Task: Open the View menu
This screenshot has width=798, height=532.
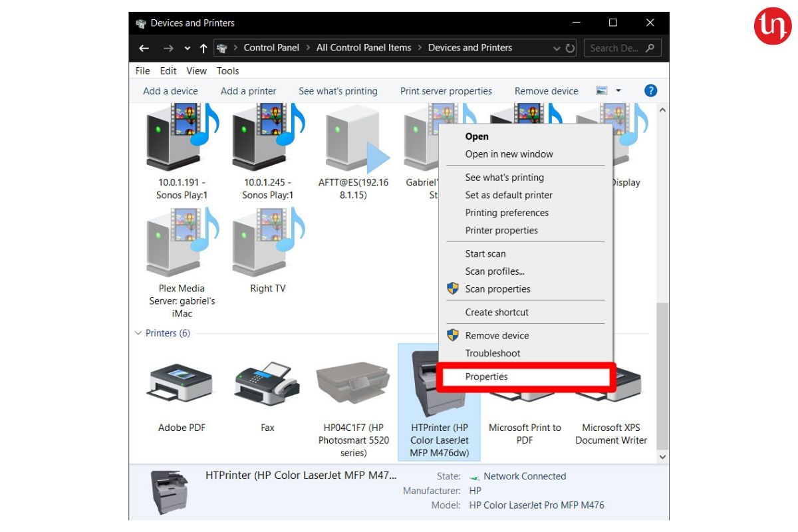Action: pos(196,70)
